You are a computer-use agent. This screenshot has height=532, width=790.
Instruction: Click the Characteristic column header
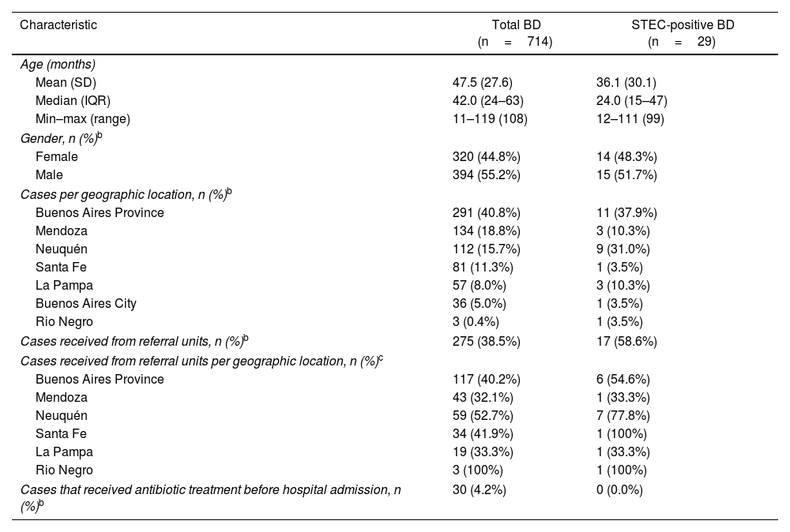pos(58,25)
